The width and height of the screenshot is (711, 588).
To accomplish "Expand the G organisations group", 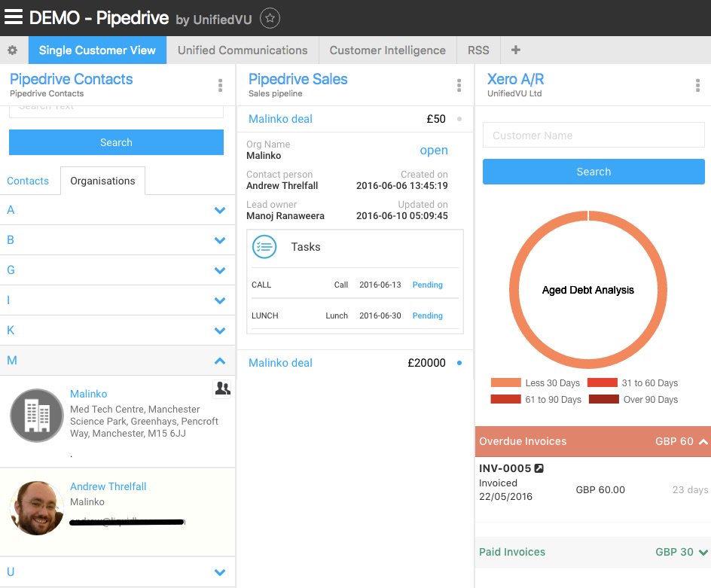I will (x=117, y=270).
